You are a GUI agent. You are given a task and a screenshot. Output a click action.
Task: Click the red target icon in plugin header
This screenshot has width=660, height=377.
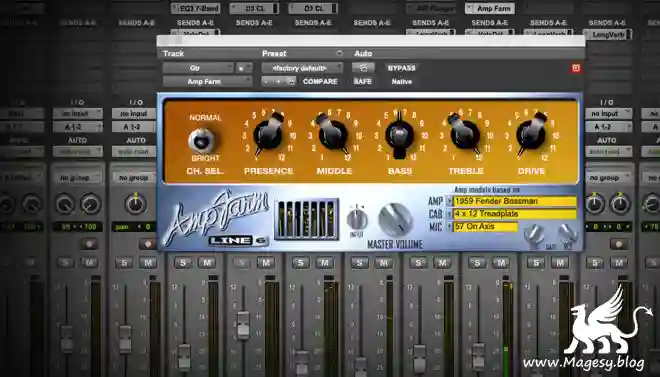(x=576, y=68)
